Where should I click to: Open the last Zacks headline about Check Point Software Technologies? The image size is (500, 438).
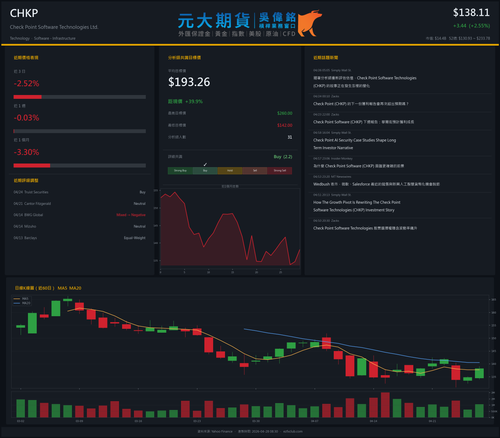pyautogui.click(x=365, y=228)
